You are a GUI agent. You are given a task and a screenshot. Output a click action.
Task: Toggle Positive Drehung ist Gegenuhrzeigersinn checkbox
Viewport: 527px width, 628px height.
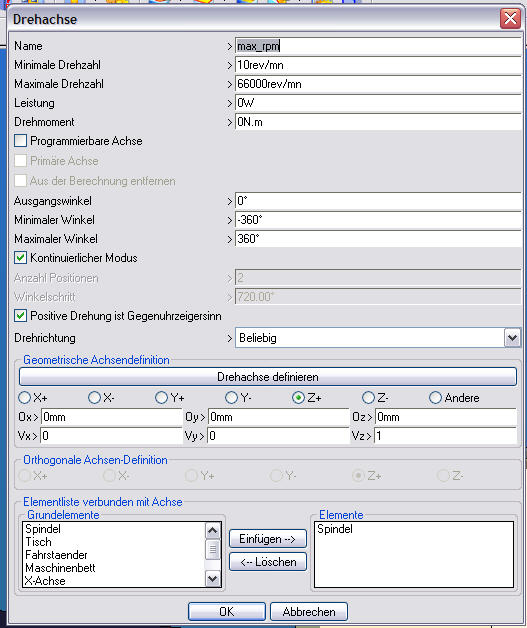pyautogui.click(x=20, y=316)
